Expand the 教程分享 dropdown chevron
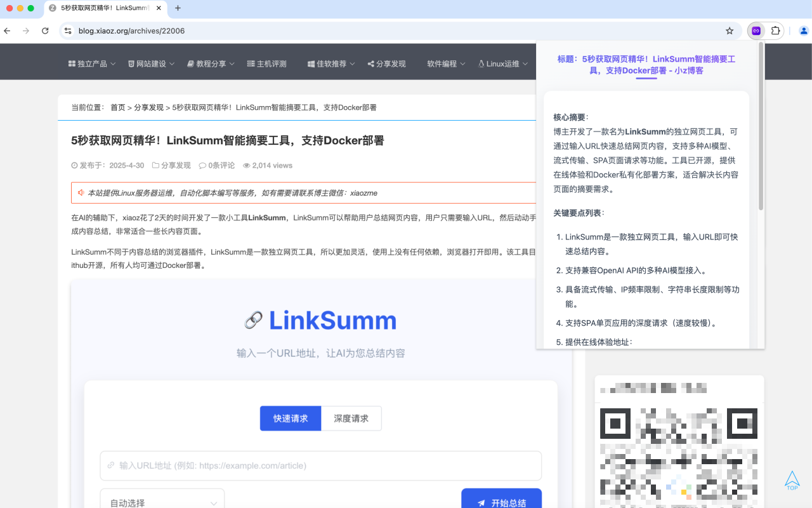 232,64
